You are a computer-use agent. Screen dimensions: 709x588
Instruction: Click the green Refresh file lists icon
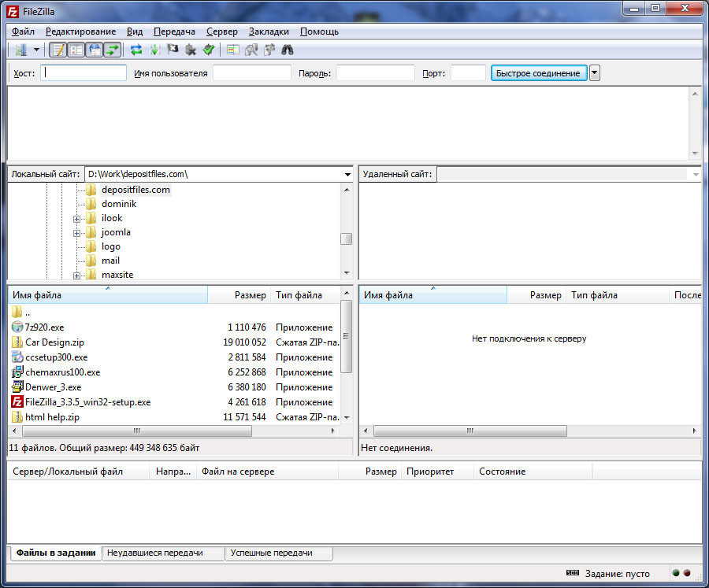point(136,50)
